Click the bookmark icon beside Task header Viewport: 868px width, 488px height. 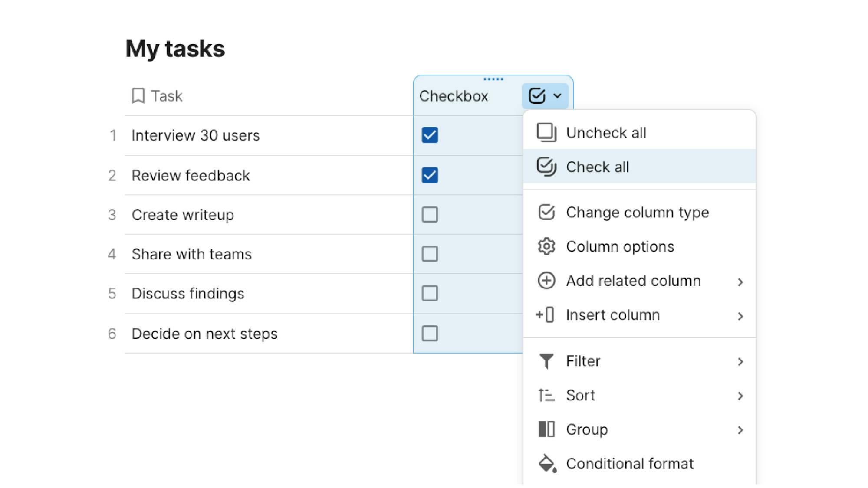(x=138, y=96)
